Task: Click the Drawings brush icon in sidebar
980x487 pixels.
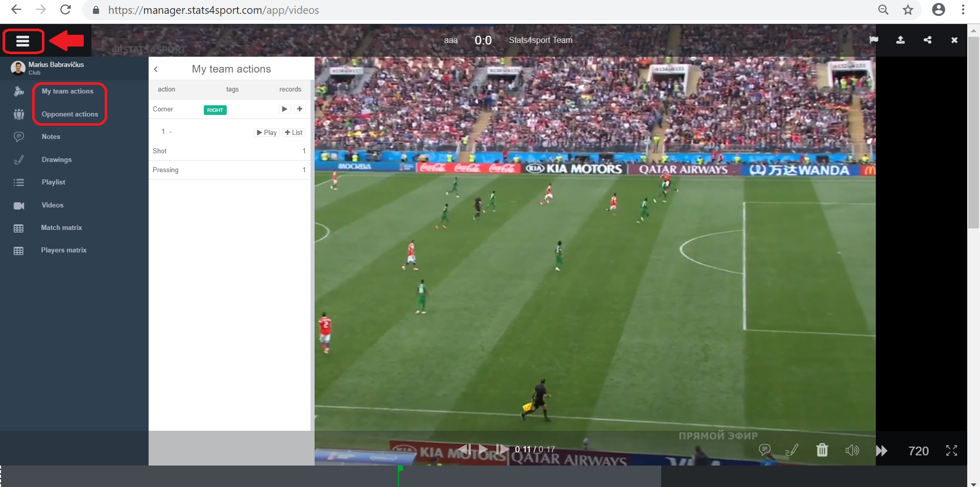Action: coord(19,160)
